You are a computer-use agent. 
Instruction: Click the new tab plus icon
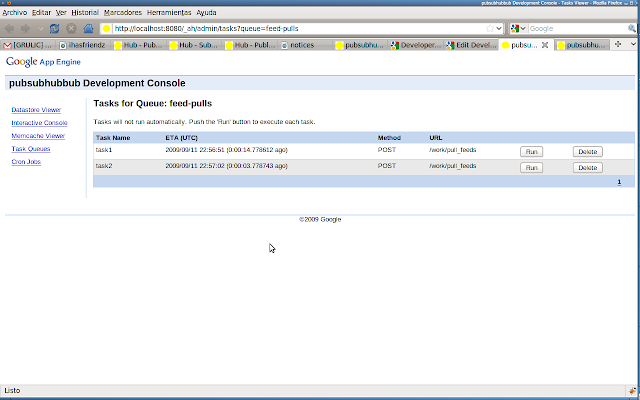[618, 44]
